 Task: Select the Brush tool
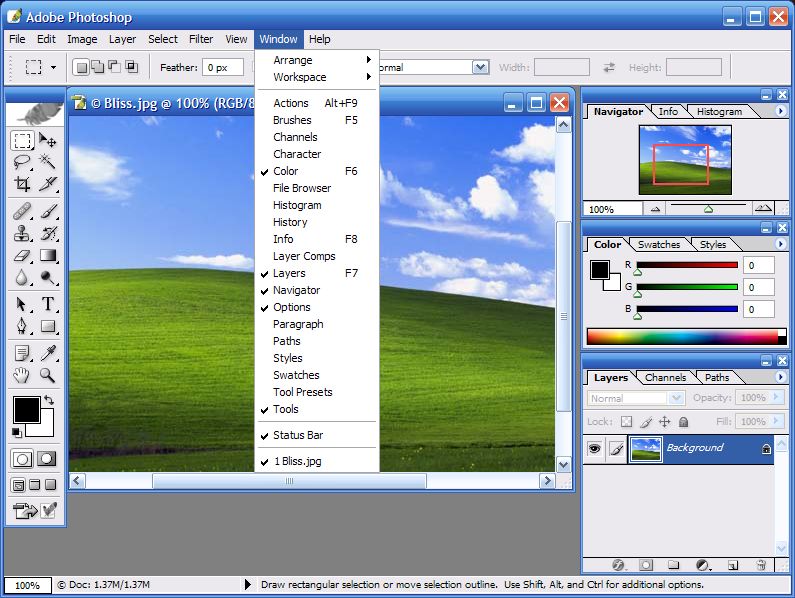pos(48,210)
